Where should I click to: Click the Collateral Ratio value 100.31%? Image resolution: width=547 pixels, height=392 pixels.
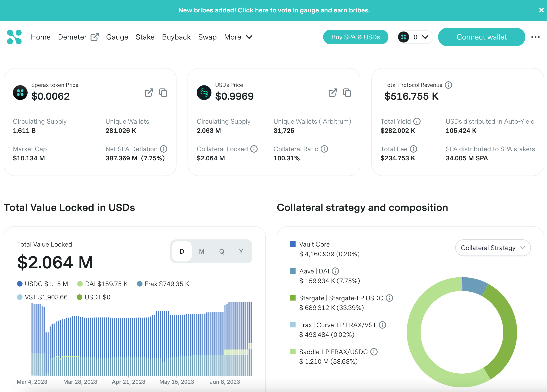coord(287,158)
